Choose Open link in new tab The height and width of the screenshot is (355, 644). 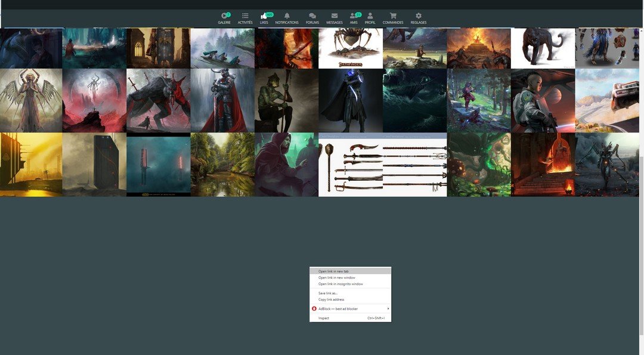(x=333, y=271)
